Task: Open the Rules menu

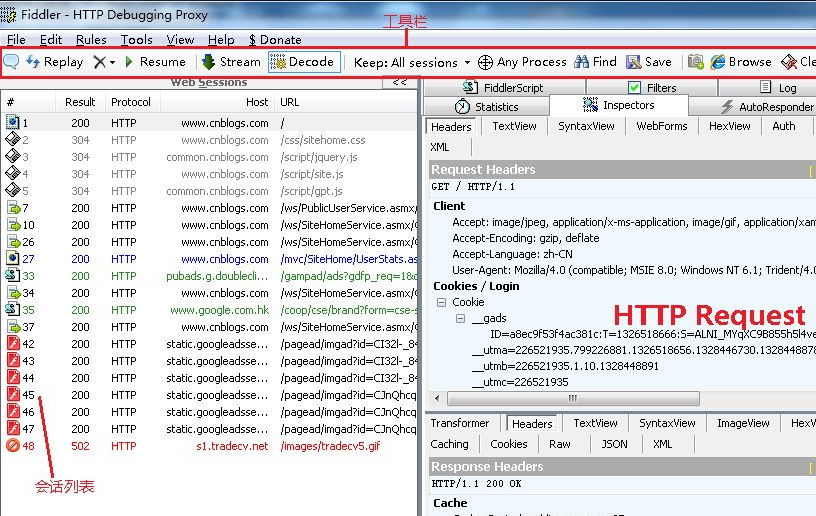Action: click(91, 40)
